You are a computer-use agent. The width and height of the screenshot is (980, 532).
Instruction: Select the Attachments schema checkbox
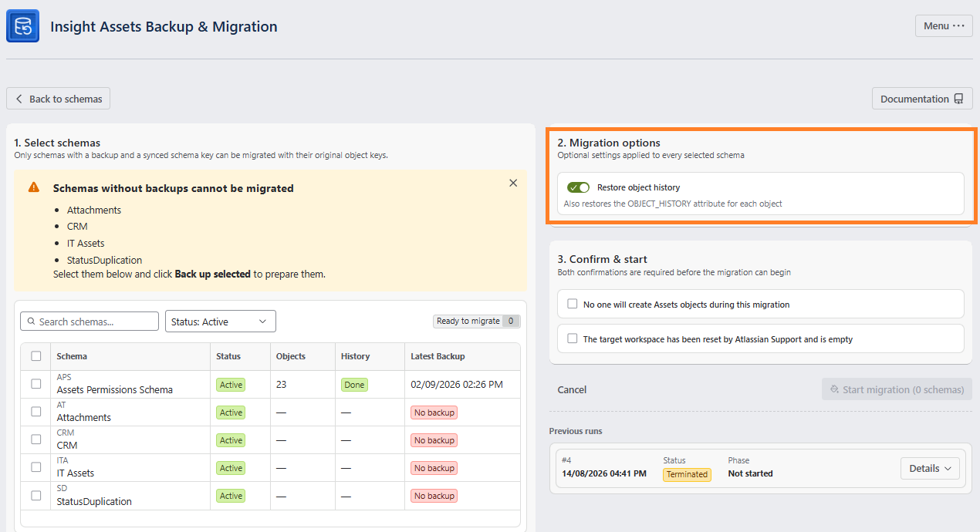tap(36, 412)
